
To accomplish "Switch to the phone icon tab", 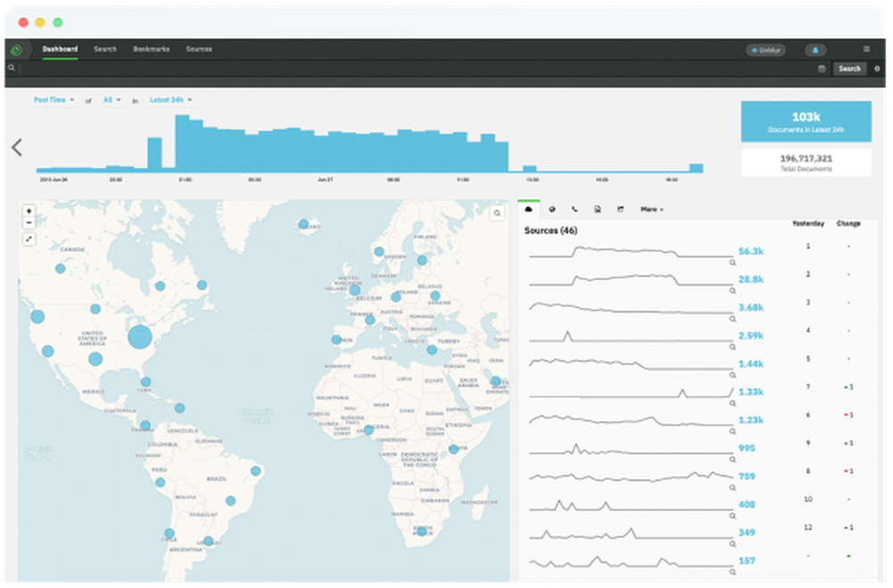I will click(x=574, y=210).
